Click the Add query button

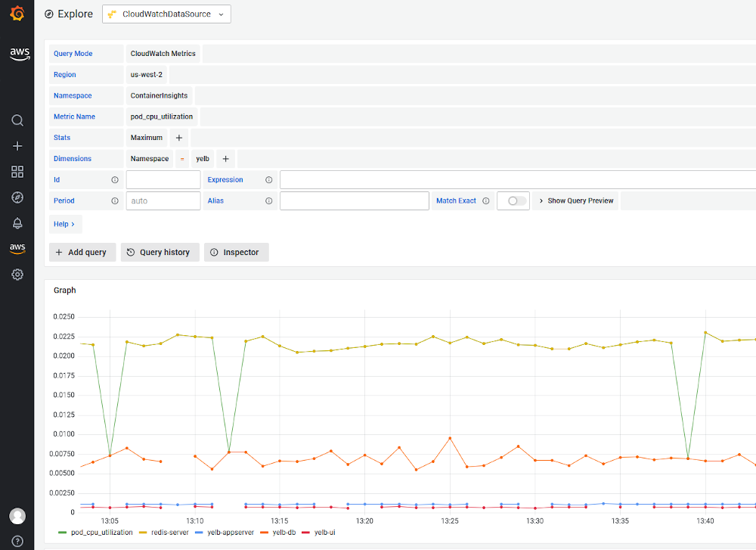point(82,252)
